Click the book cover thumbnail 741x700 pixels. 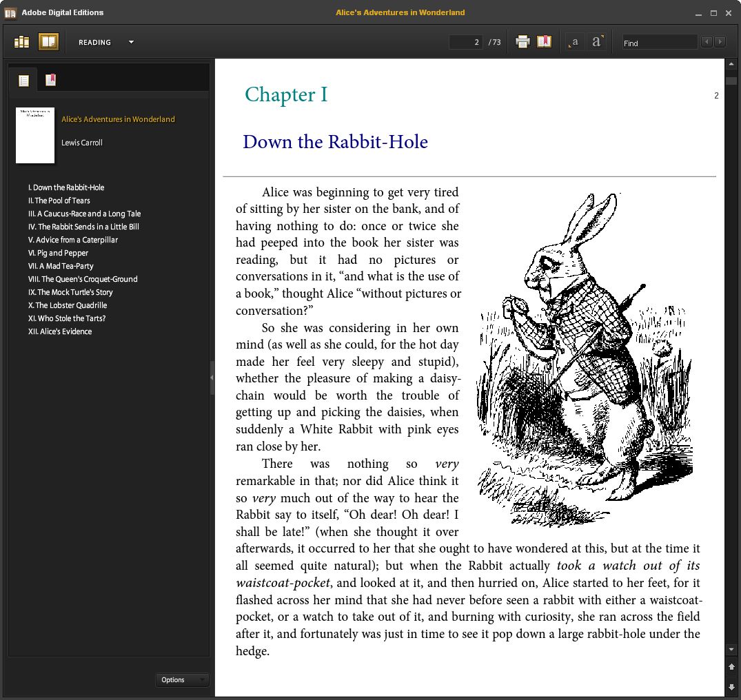[35, 135]
